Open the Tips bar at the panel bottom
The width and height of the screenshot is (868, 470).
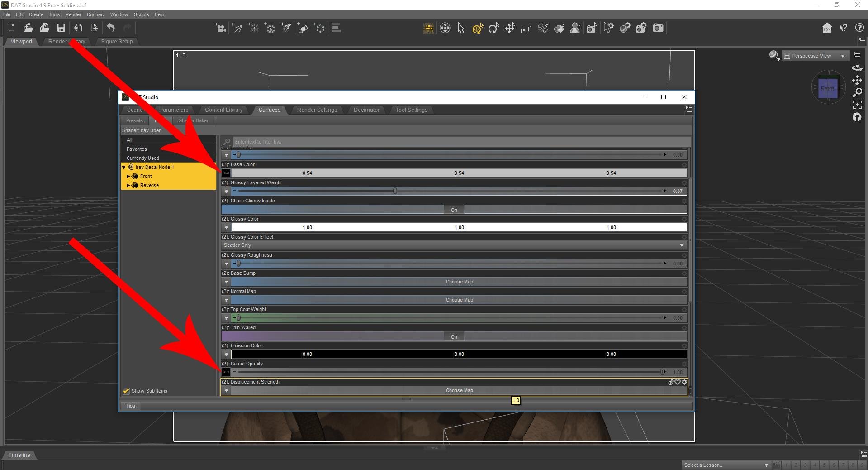click(131, 406)
